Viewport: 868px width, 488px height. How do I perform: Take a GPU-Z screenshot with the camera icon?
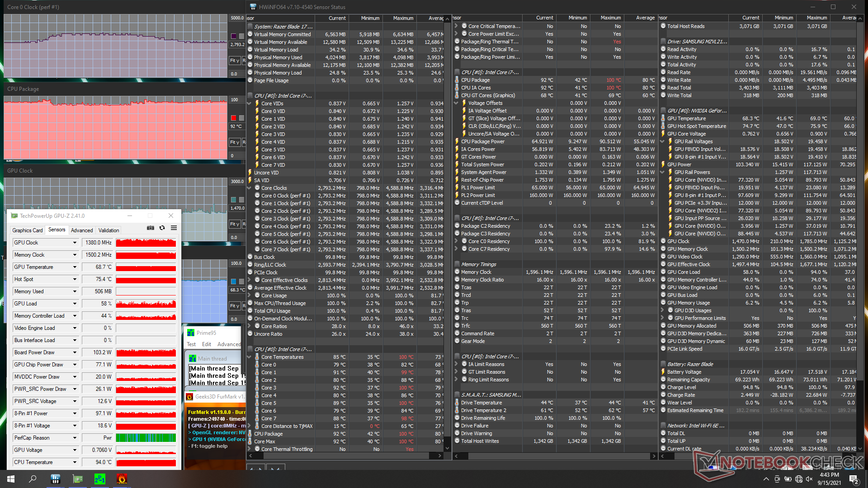tap(151, 228)
